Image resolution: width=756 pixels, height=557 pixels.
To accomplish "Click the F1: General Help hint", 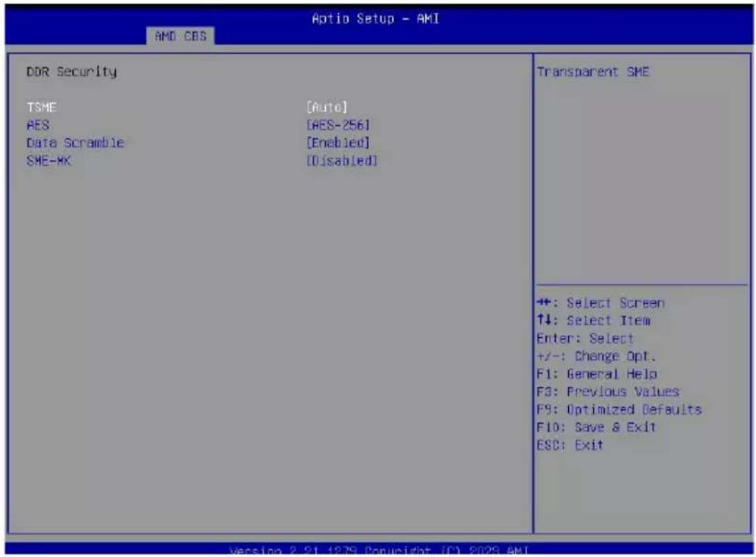I will pos(597,374).
